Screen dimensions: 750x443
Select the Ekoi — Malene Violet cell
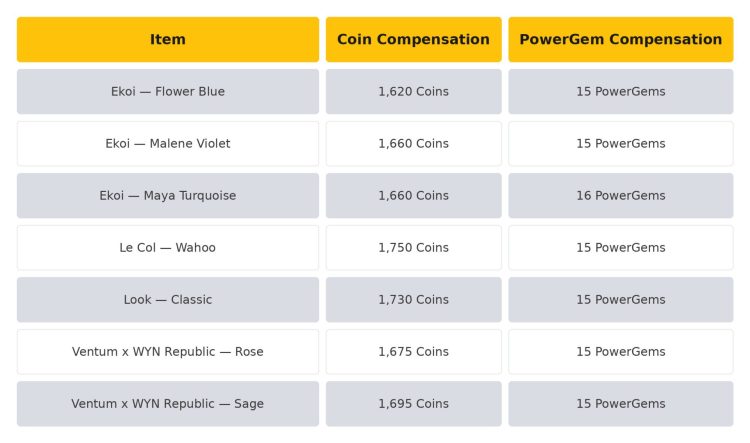[168, 144]
